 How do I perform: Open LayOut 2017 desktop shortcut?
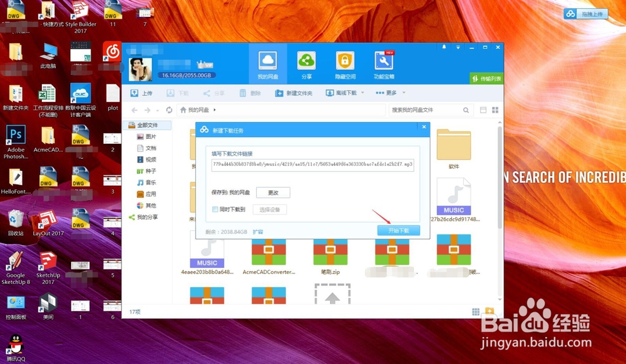[x=48, y=223]
